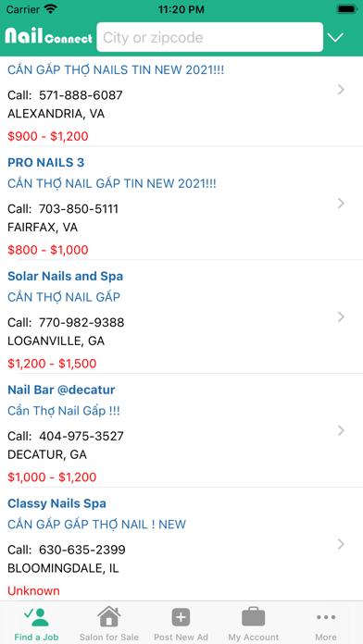Select the Solar Nails and Spa title

pyautogui.click(x=65, y=276)
